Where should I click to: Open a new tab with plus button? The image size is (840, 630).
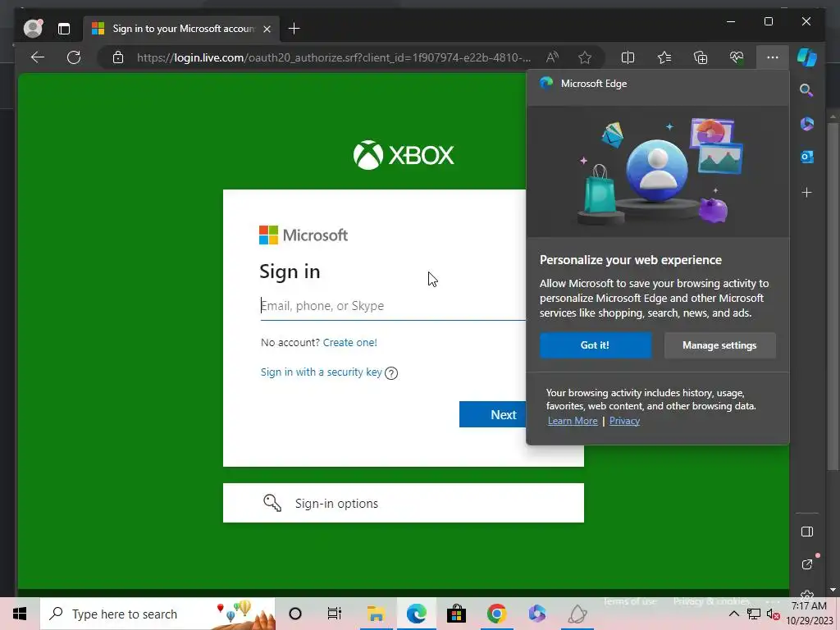pyautogui.click(x=294, y=29)
